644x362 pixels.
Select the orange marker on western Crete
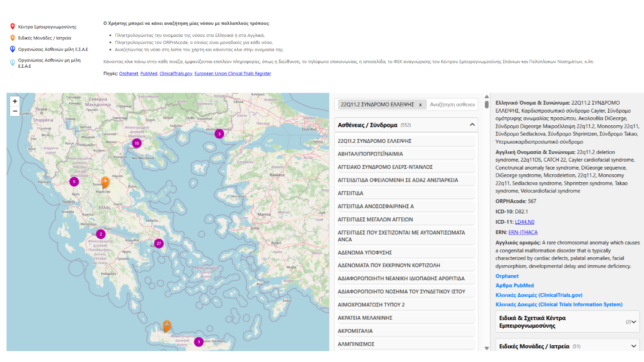coord(167,326)
